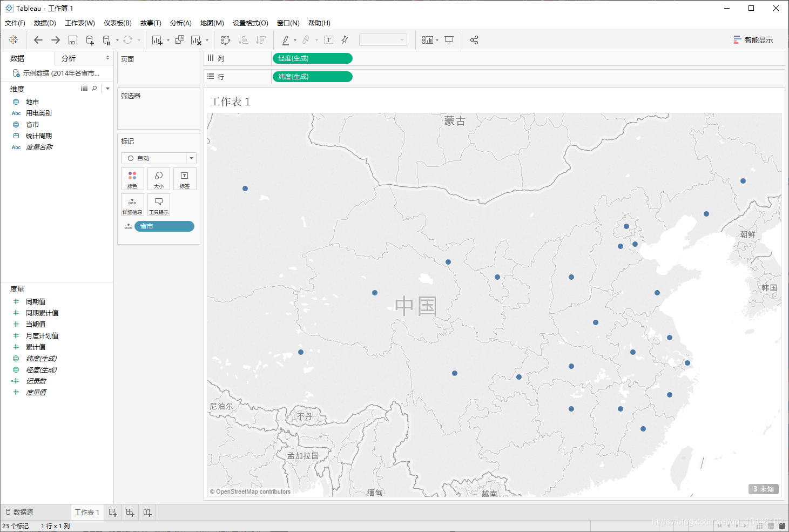Screen dimensions: 789x532
Task: Open the 工具提示 tooltip mark card
Action: [x=159, y=205]
